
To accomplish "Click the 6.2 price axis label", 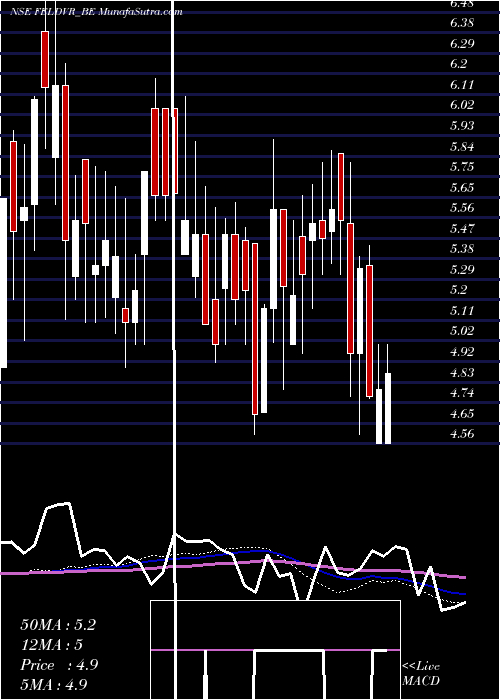I will (458, 64).
